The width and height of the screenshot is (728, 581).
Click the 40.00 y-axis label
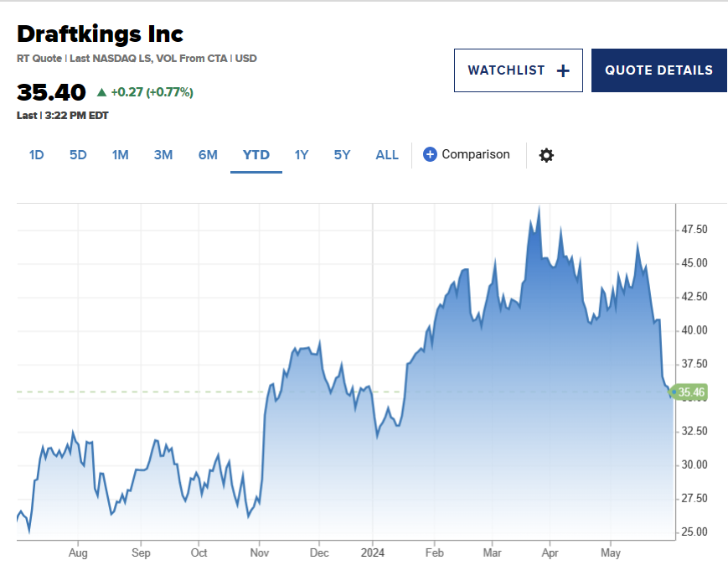coord(694,330)
